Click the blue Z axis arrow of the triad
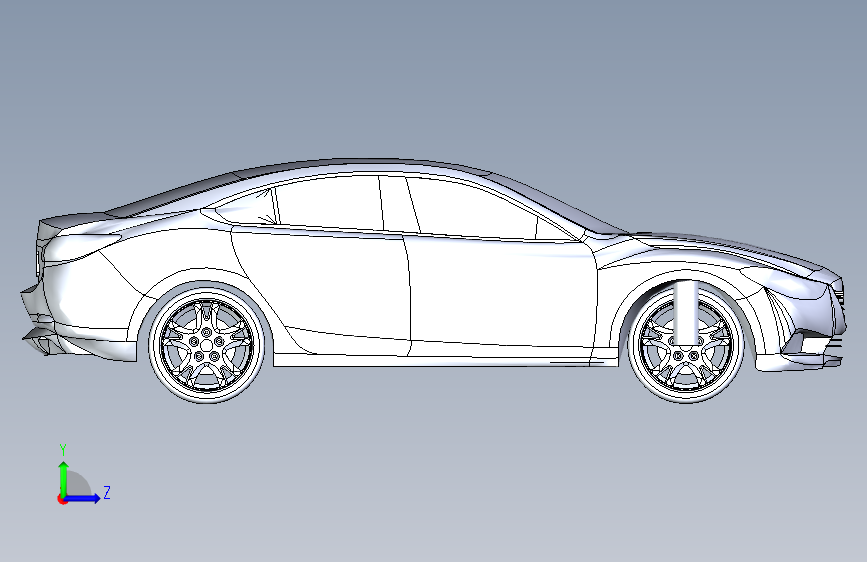This screenshot has height=562, width=867. pos(82,498)
